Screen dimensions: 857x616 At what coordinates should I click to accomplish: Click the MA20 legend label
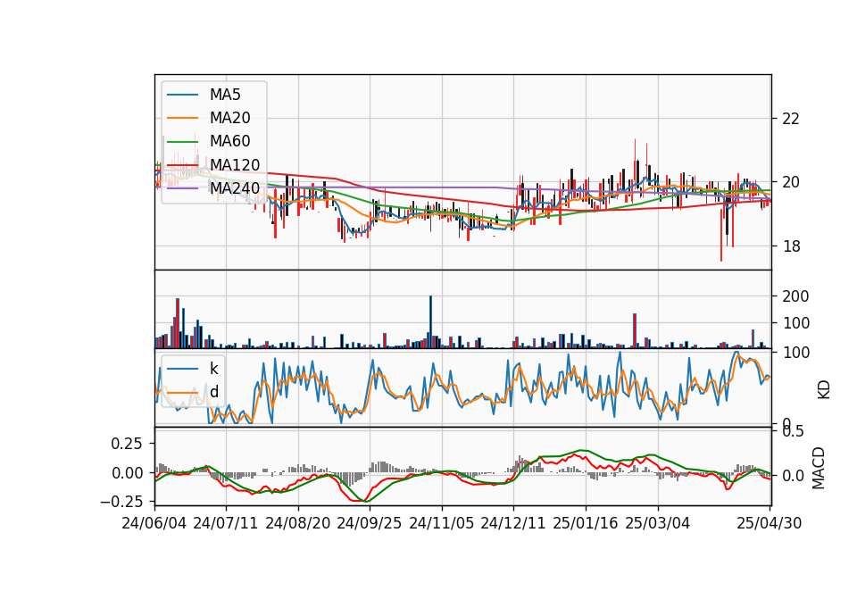[229, 118]
